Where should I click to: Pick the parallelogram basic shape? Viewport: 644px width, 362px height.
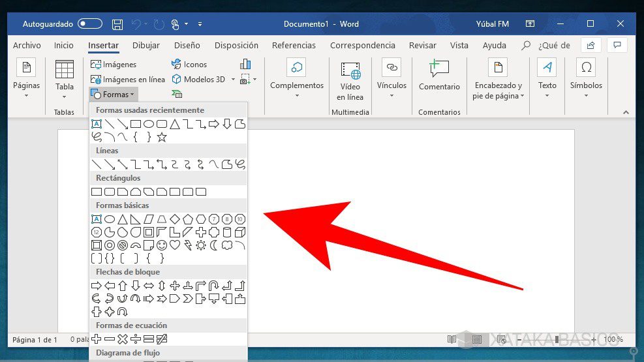coord(149,219)
